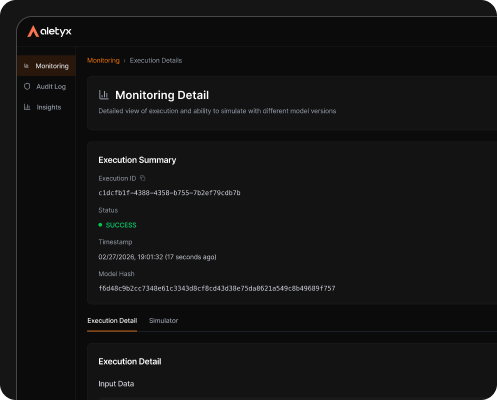Click the model hash value f6d48c9b2cc
The image size is (497, 400).
pyautogui.click(x=217, y=288)
